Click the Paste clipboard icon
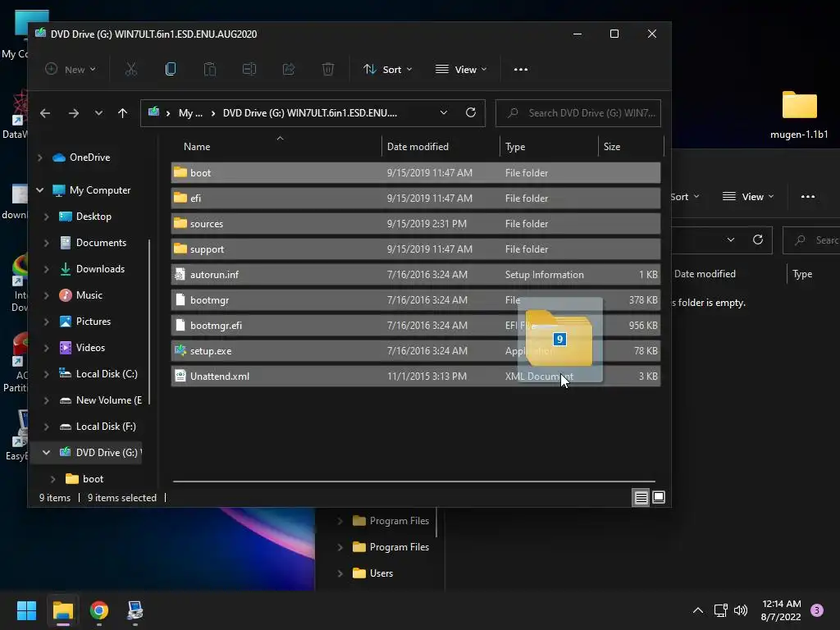The height and width of the screenshot is (630, 840). point(210,69)
